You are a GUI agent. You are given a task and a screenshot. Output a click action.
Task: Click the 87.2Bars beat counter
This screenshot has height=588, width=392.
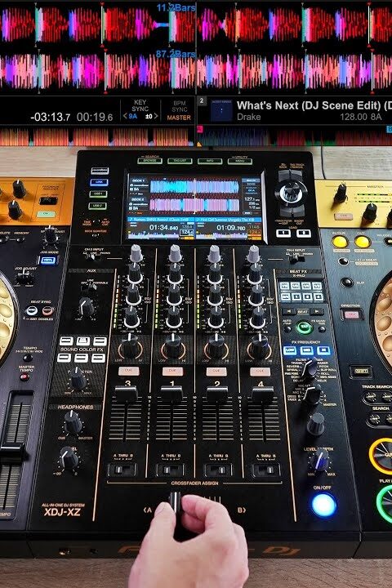click(x=176, y=54)
